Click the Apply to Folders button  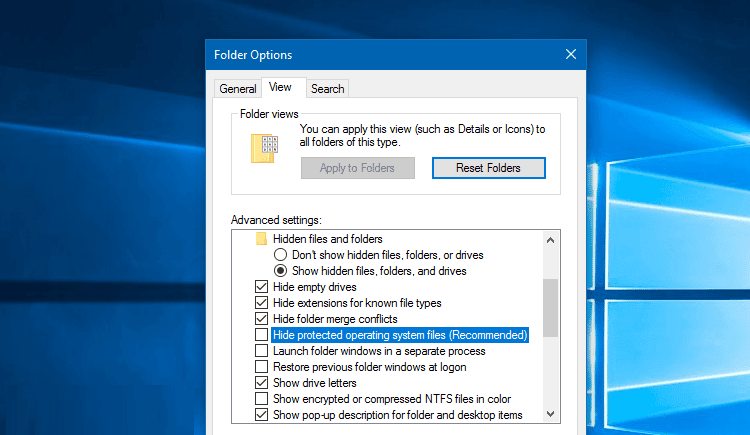[x=358, y=168]
